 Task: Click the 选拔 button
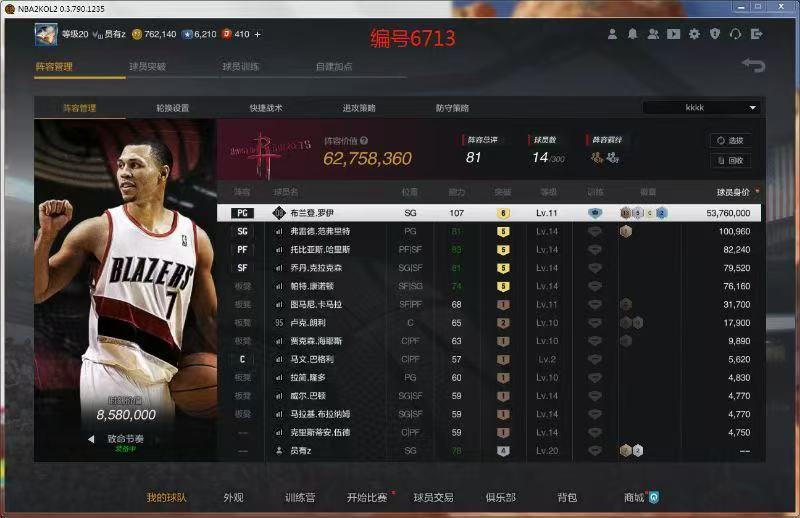(731, 140)
